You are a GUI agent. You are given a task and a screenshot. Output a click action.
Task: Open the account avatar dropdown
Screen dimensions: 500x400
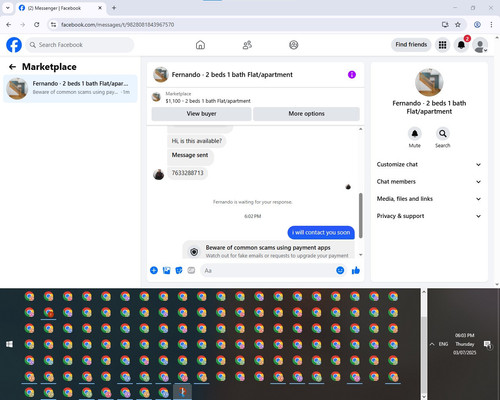(480, 45)
